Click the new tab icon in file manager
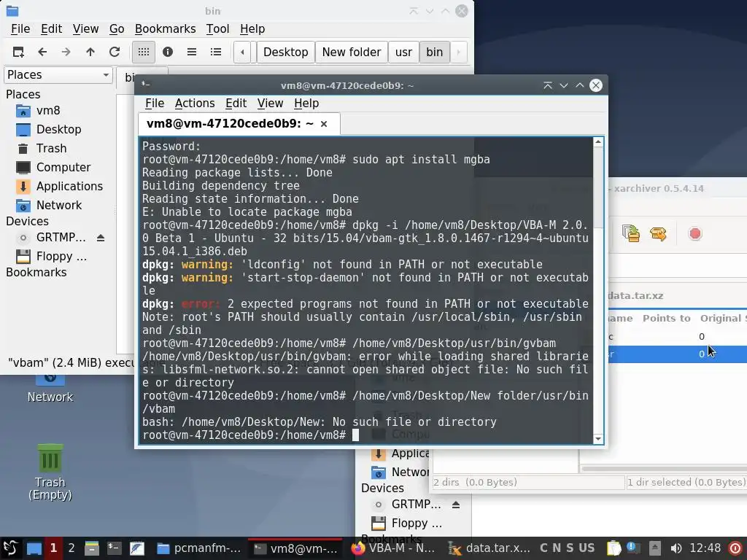Viewport: 747px width, 560px height. [x=18, y=52]
